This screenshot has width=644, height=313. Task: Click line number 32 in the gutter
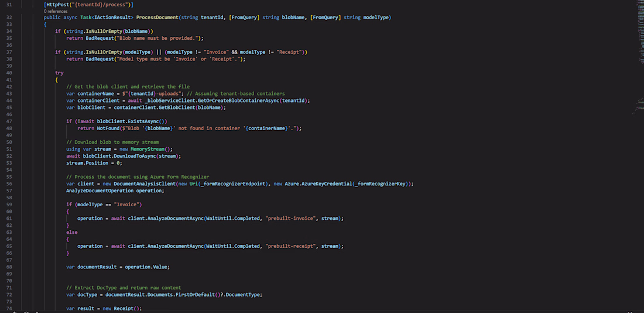[9, 18]
